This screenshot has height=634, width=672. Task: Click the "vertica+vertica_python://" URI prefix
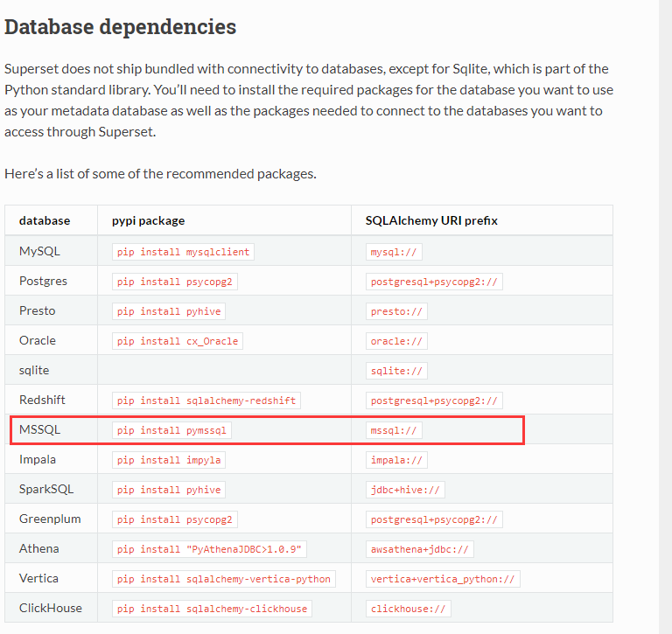443,579
